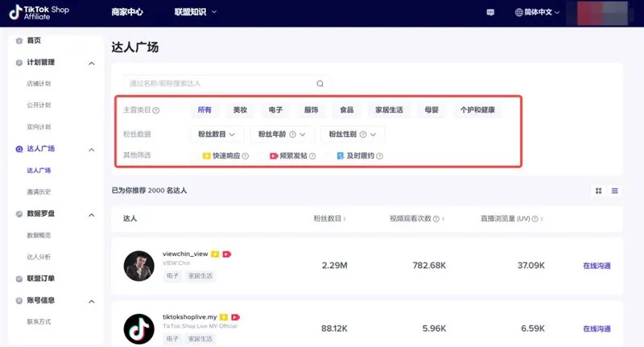Toggle the 及时履约 filter
644x347 pixels.
(x=359, y=155)
